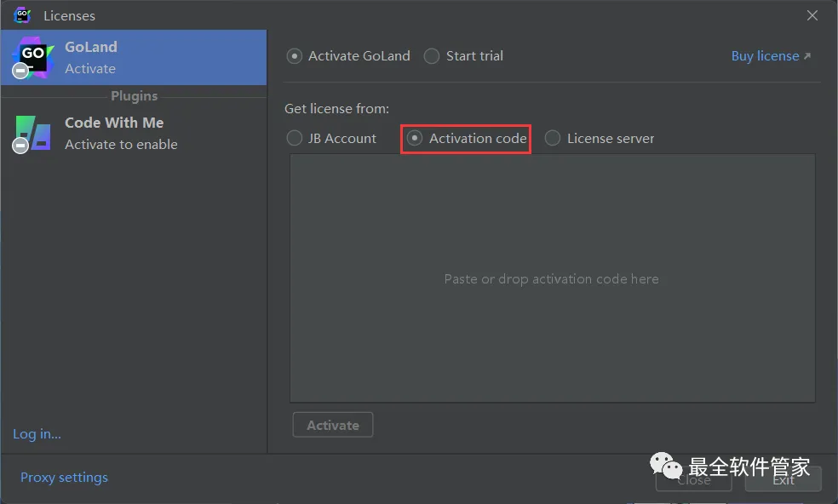
Task: Close the Licenses dialog with X
Action: pyautogui.click(x=812, y=15)
